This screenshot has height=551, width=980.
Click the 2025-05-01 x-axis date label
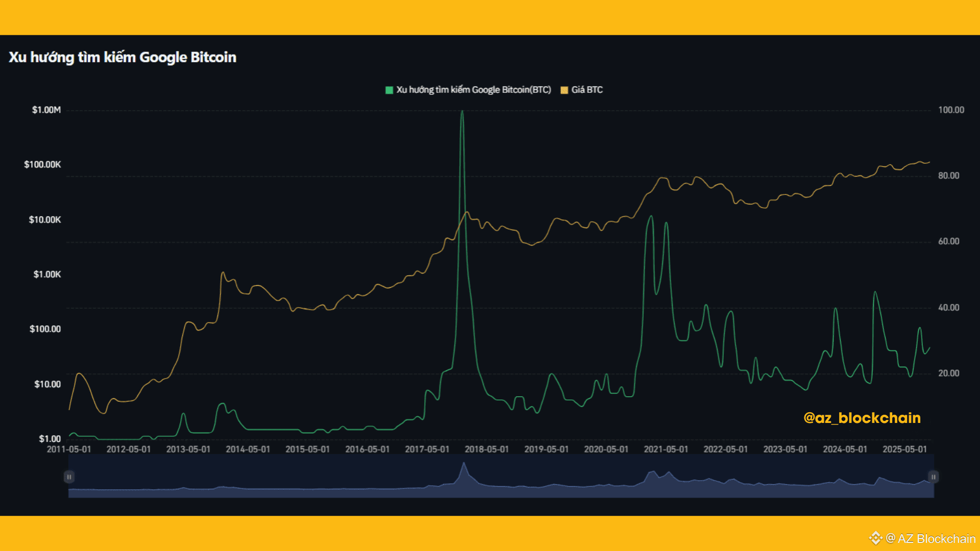pyautogui.click(x=904, y=449)
